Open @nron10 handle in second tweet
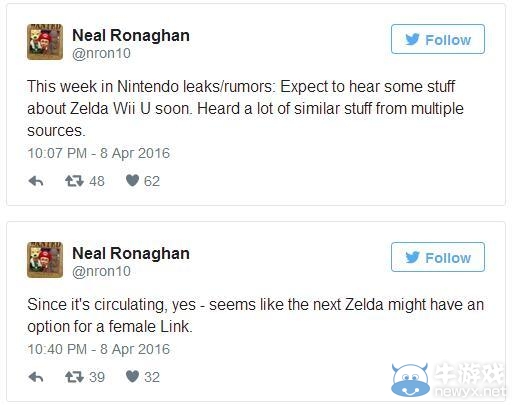The width and height of the screenshot is (515, 405). click(101, 271)
